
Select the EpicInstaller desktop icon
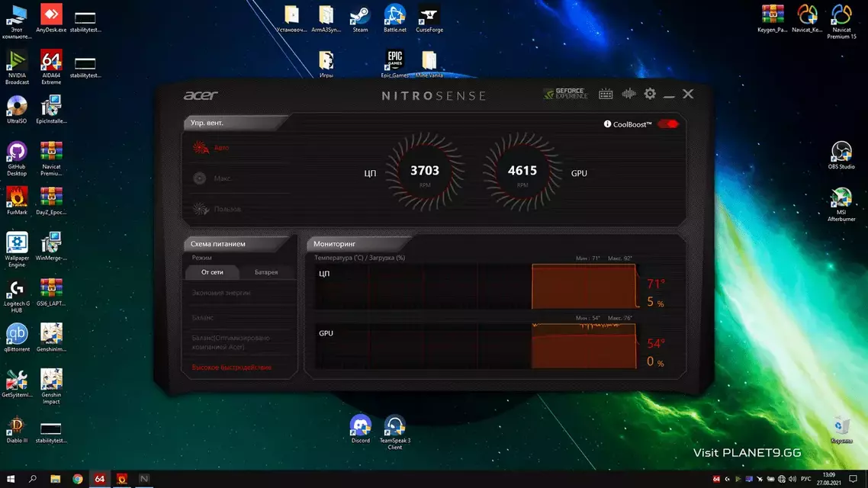point(51,110)
